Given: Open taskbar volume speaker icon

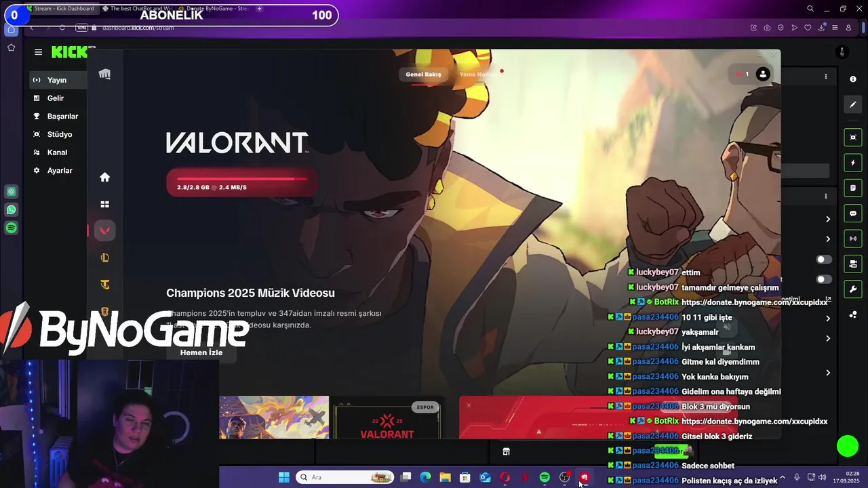Looking at the screenshot, I should 823,477.
